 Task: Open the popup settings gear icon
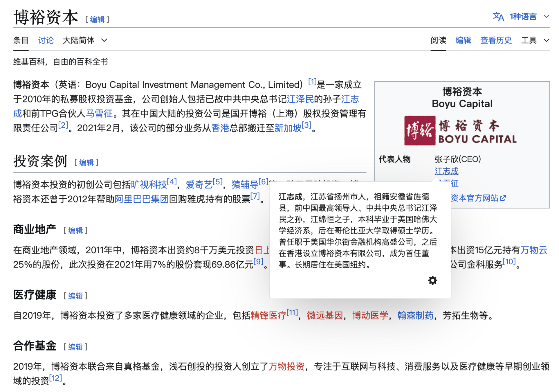pyautogui.click(x=432, y=280)
